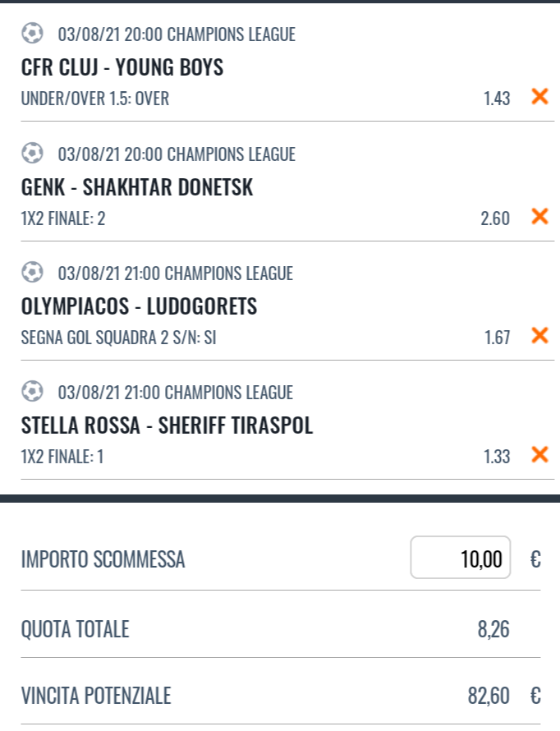
Task: Remove CFR Cluj - Young Boys selection
Action: [539, 96]
